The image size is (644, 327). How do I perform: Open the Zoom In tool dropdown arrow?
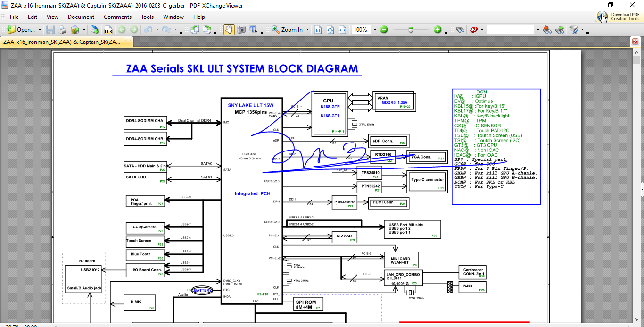[307, 30]
